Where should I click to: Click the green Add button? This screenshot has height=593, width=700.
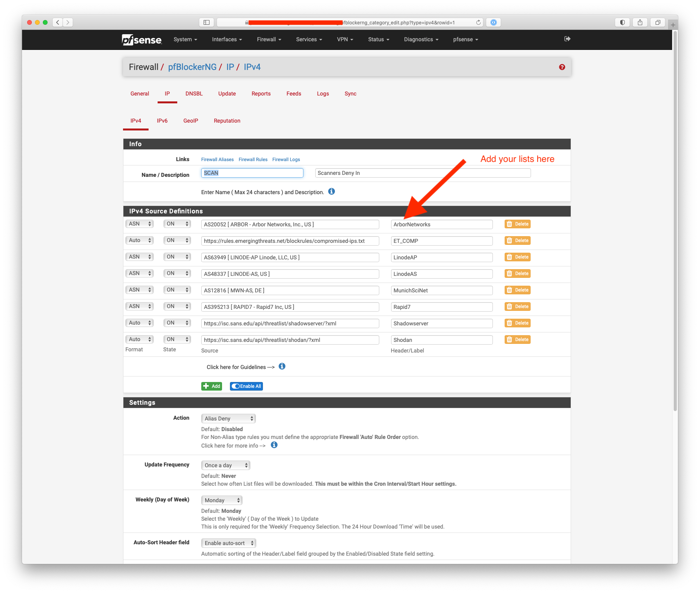[x=211, y=386]
